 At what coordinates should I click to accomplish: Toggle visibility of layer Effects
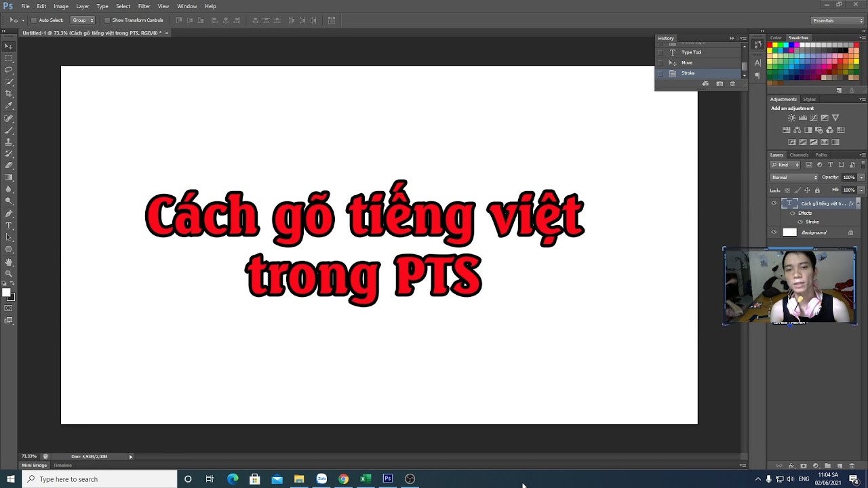point(793,213)
